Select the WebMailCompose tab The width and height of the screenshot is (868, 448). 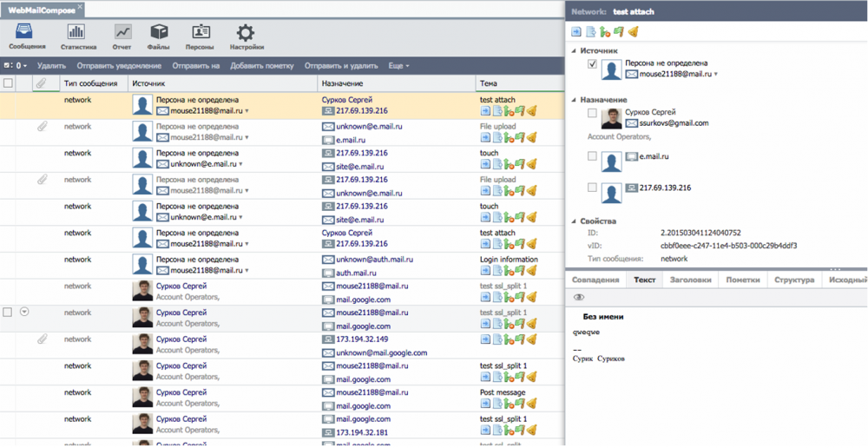click(42, 9)
